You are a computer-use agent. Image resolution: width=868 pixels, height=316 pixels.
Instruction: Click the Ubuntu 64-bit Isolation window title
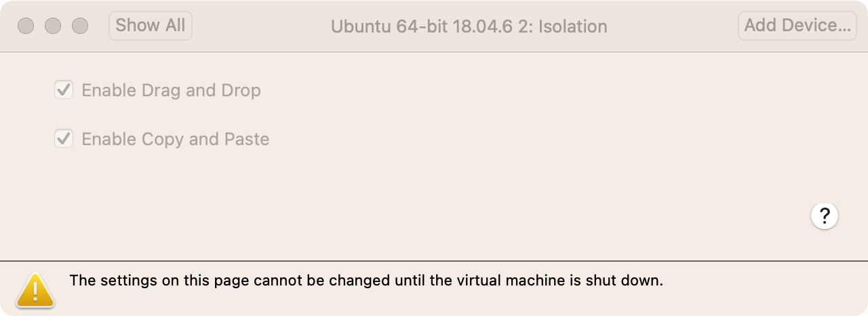click(x=469, y=26)
